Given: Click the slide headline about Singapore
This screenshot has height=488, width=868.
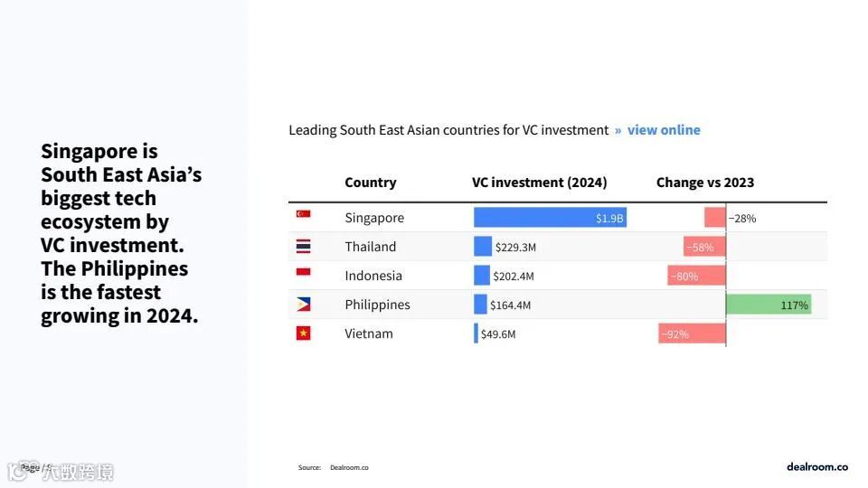Looking at the screenshot, I should click(120, 233).
